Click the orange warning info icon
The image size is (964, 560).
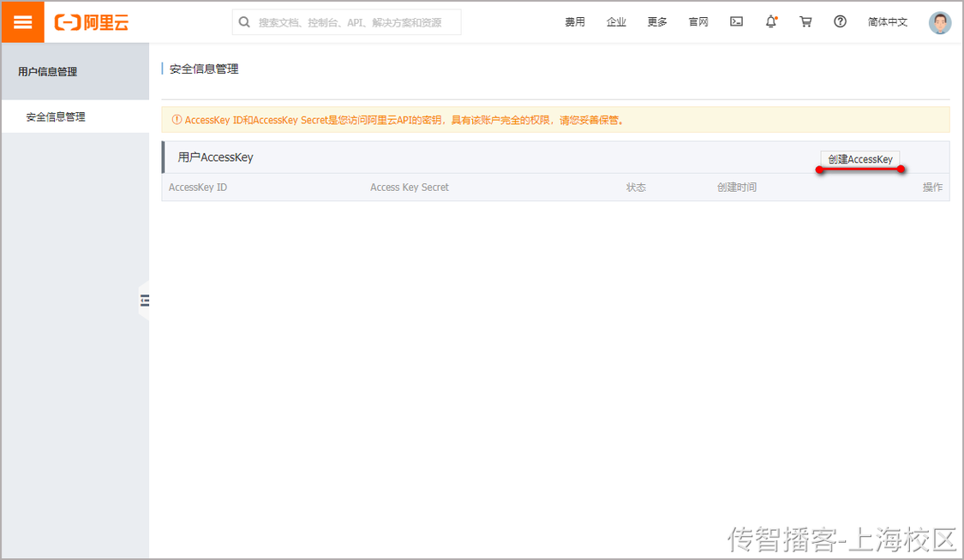pyautogui.click(x=177, y=120)
